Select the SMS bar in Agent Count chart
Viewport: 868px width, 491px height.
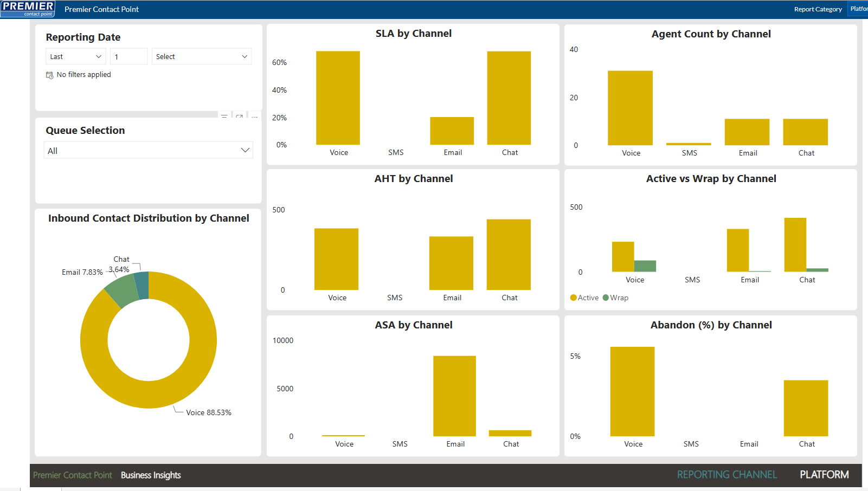point(689,144)
